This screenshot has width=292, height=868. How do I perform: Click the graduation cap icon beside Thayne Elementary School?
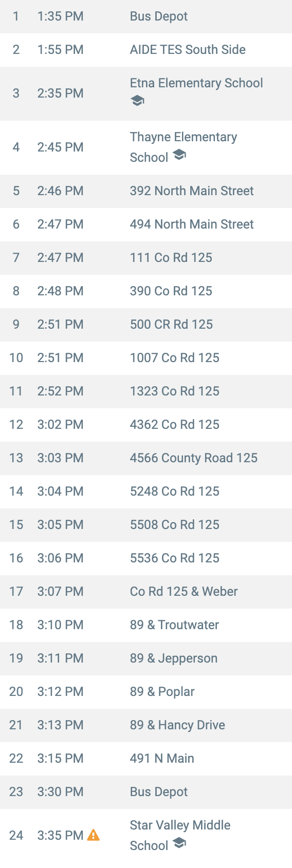179,155
